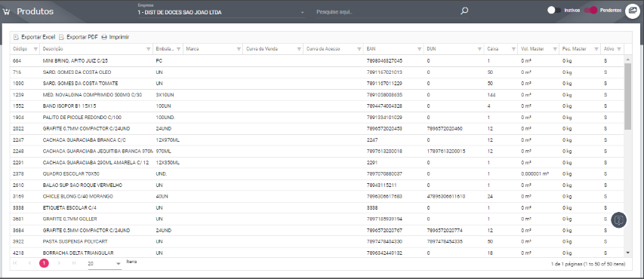644x279 pixels.
Task: Open the items-per-page dropdown showing 20
Action: (105, 264)
